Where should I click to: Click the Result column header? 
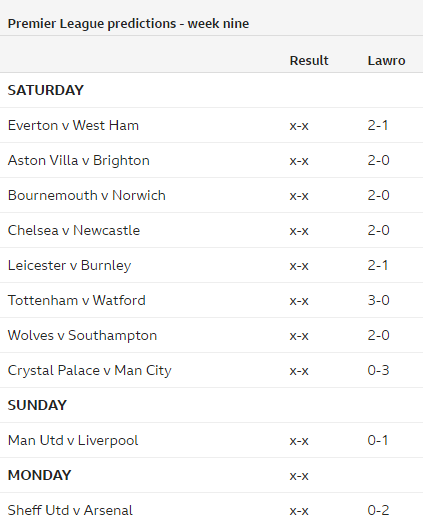[309, 60]
